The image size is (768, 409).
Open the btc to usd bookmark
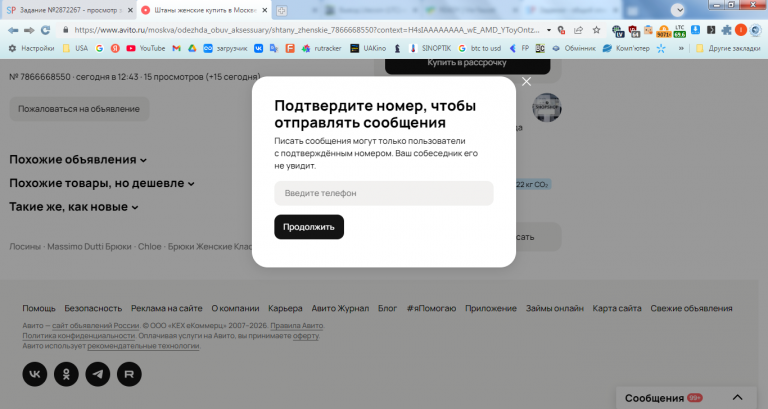click(480, 48)
